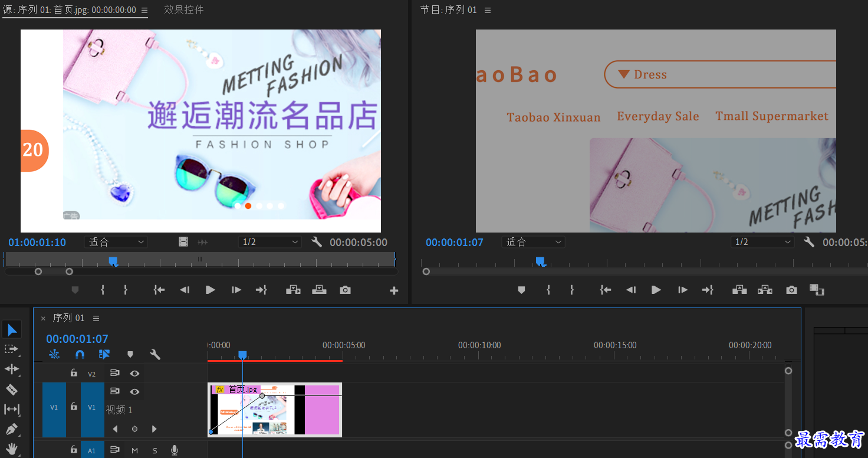This screenshot has height=458, width=868.
Task: Click Export Frame camera in Program monitor
Action: pos(791,290)
